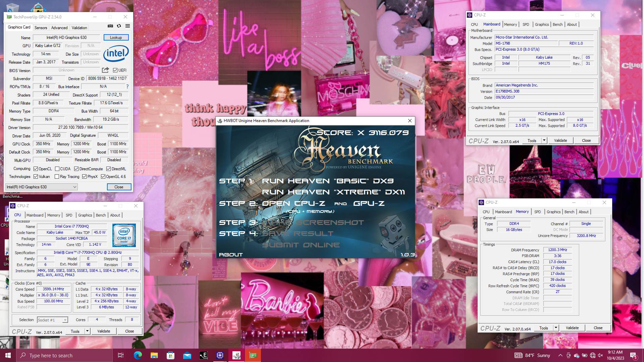
Task: Open Graphics tab in the CPU tab window
Action: point(85,215)
